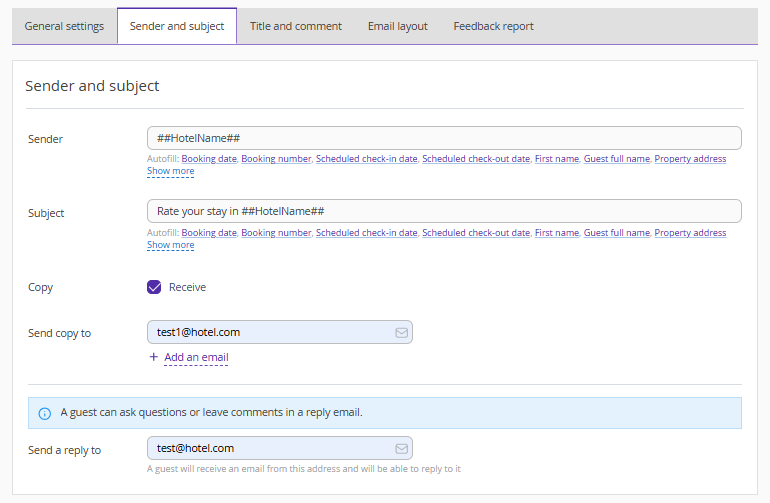Click the Sender input field
This screenshot has width=770, height=503.
[x=444, y=138]
